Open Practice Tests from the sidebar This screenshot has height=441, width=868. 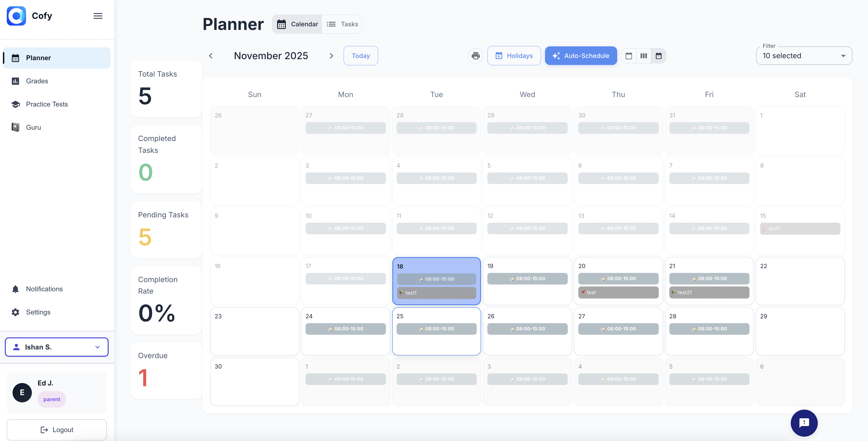(47, 104)
